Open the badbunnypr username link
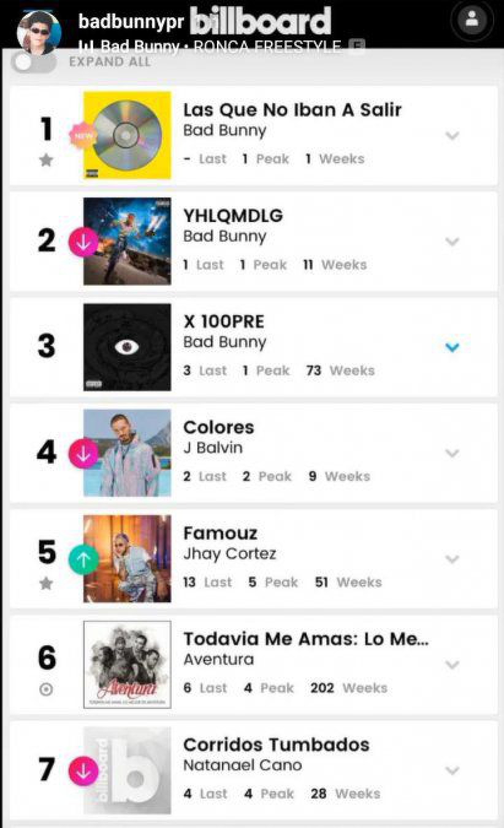The height and width of the screenshot is (828, 504). click(131, 21)
